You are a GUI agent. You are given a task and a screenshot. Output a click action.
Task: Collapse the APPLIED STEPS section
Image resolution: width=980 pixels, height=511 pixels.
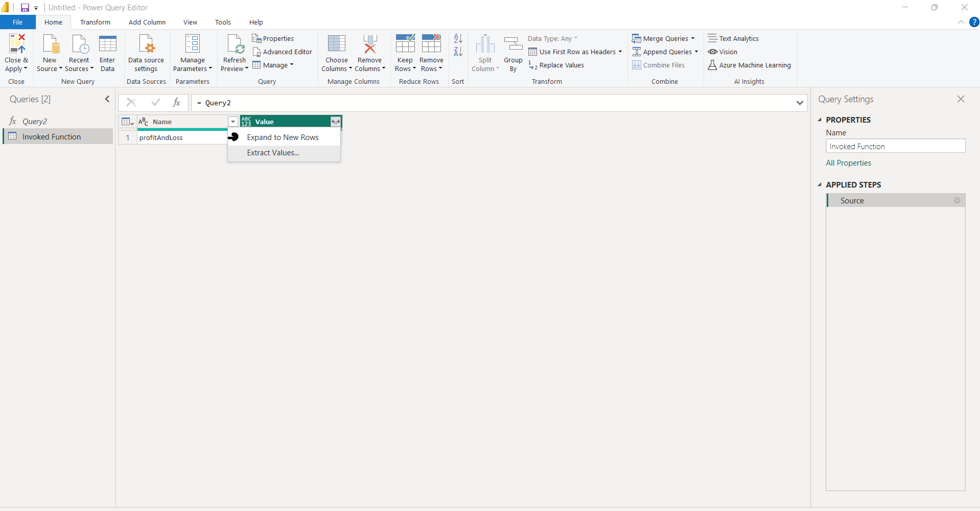820,184
